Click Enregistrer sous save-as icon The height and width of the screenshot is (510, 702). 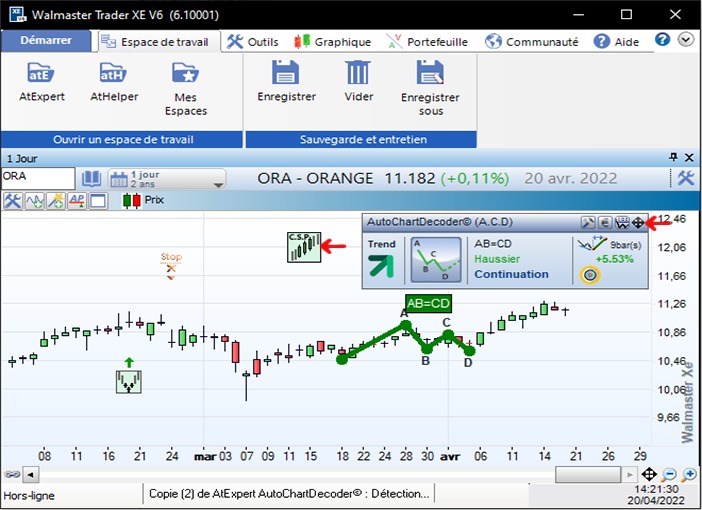point(430,72)
